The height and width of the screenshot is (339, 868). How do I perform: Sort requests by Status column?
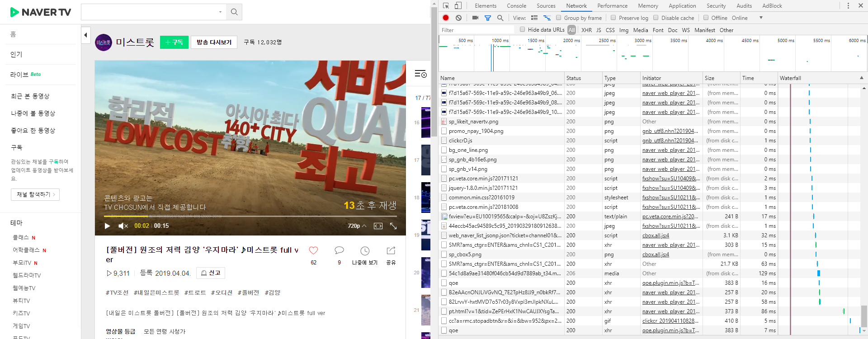click(x=583, y=78)
